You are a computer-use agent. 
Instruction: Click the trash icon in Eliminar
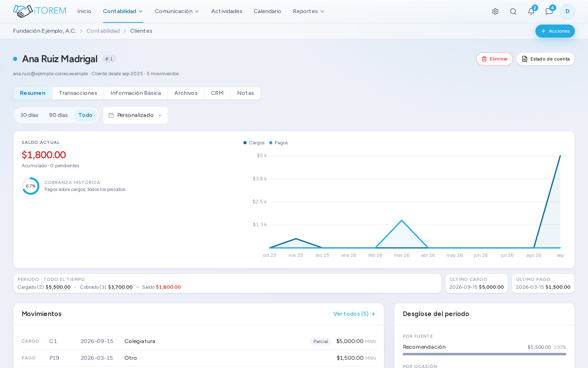point(484,59)
